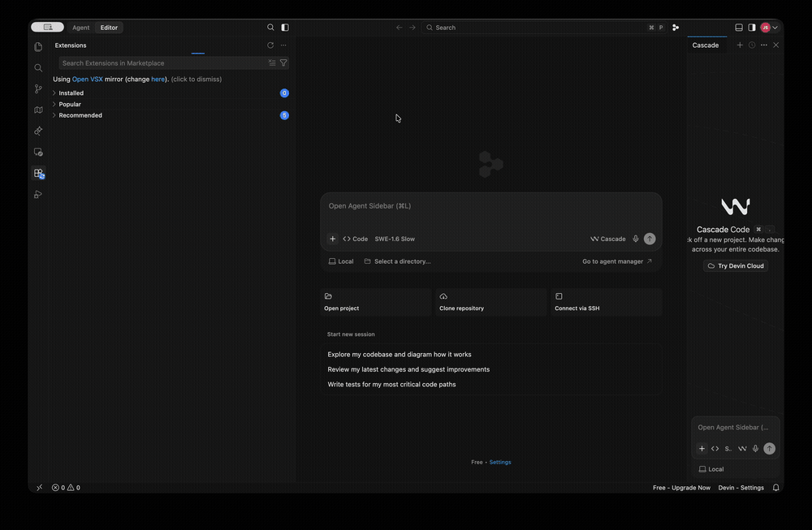Click microphone in Cascade sidebar input
Image resolution: width=812 pixels, height=530 pixels.
click(x=755, y=449)
